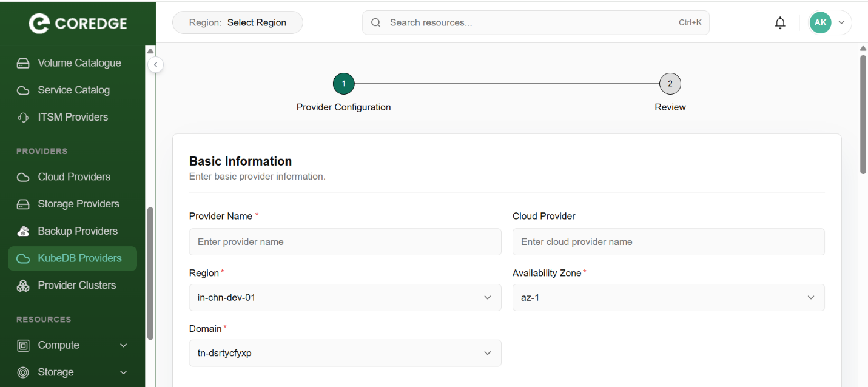Image resolution: width=868 pixels, height=387 pixels.
Task: Click the search magnifier icon
Action: coord(376,23)
